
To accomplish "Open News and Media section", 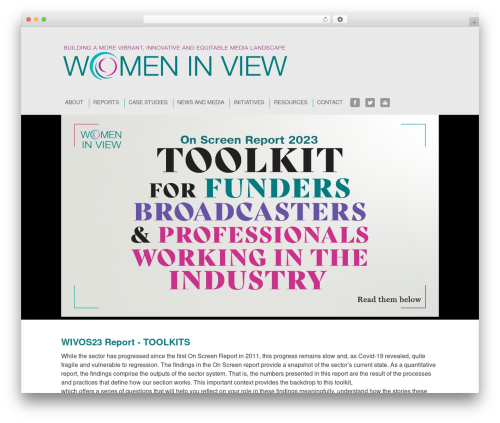I will [x=200, y=102].
